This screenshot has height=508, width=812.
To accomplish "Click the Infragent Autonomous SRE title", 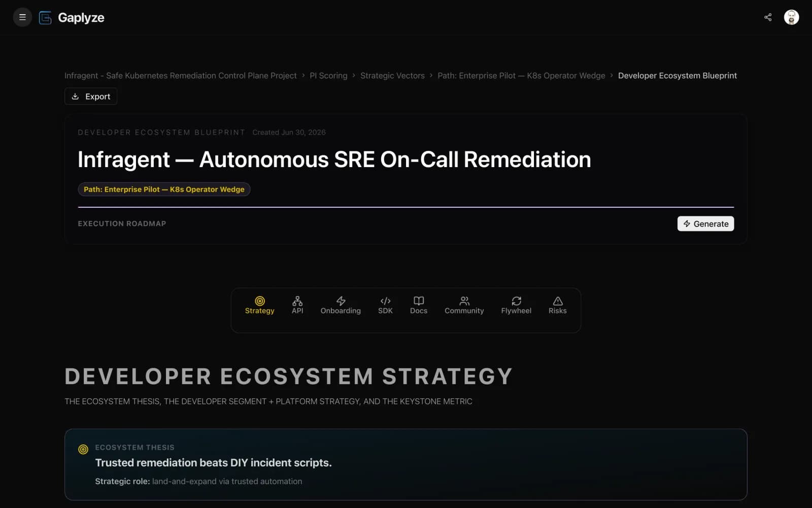I will pos(334,160).
